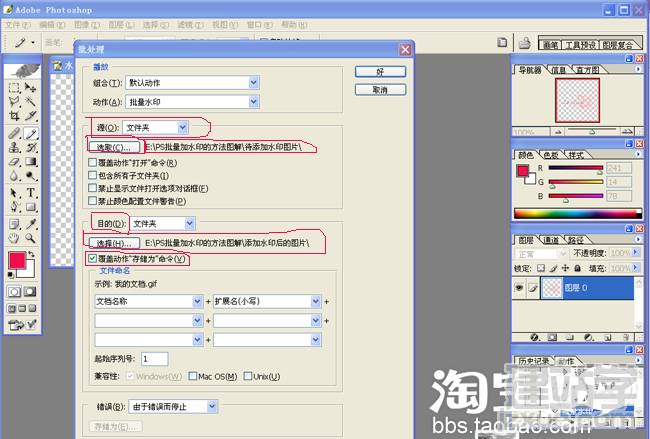Enable 包含所有子文件夹 checkbox

coord(92,175)
